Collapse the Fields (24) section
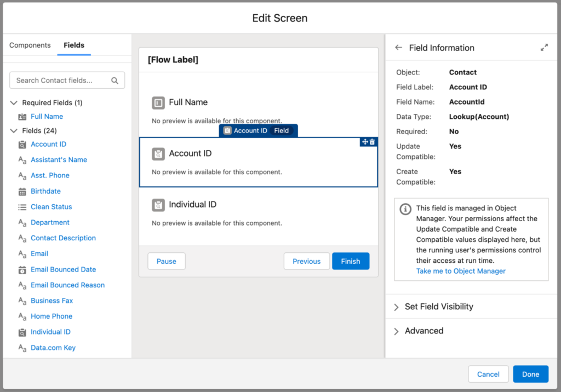This screenshot has height=392, width=561. [14, 131]
